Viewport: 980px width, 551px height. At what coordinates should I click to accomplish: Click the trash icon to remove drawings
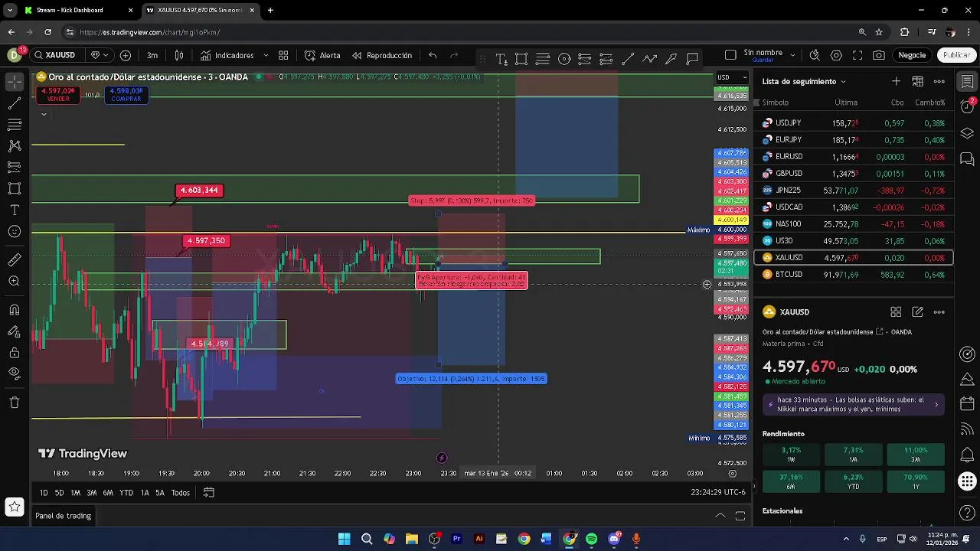[15, 403]
